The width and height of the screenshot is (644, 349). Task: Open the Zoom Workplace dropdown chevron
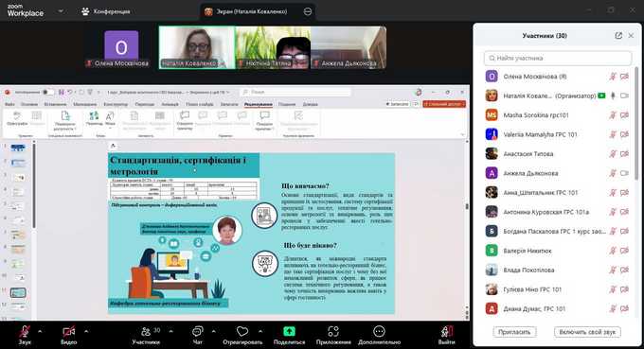pyautogui.click(x=61, y=11)
